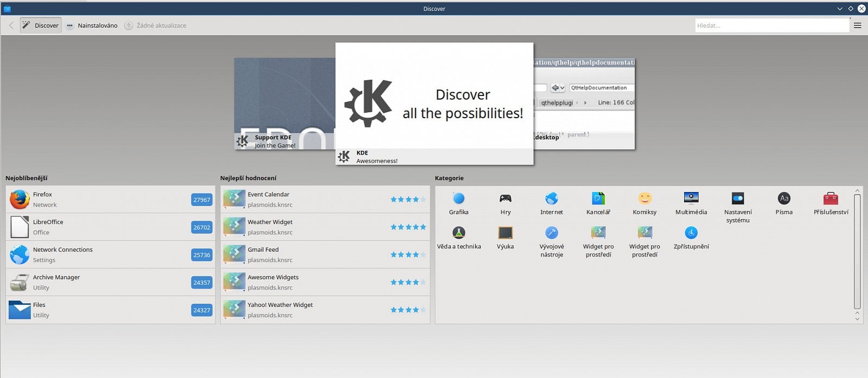Click the Awesome Widgets plasmoid icon
This screenshot has width=868, height=378.
(x=234, y=283)
